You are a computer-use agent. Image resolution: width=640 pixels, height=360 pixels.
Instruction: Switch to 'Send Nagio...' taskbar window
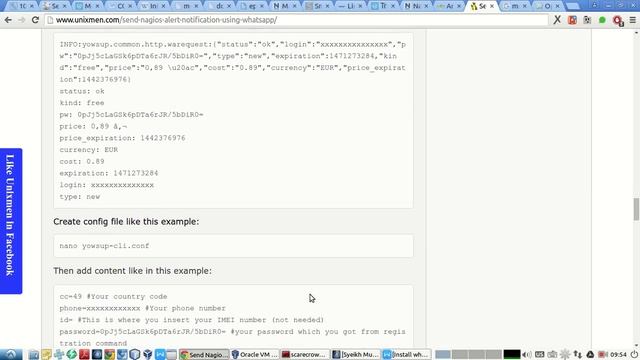[x=204, y=355]
